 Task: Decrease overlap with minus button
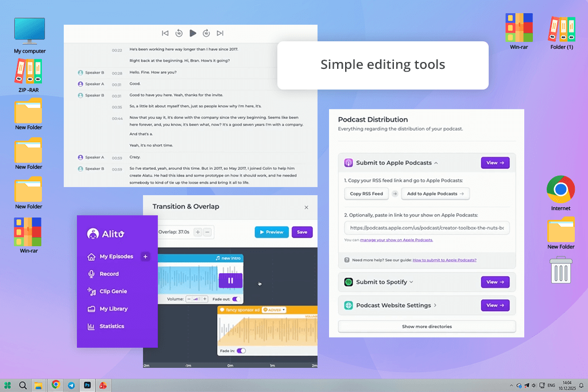click(207, 232)
